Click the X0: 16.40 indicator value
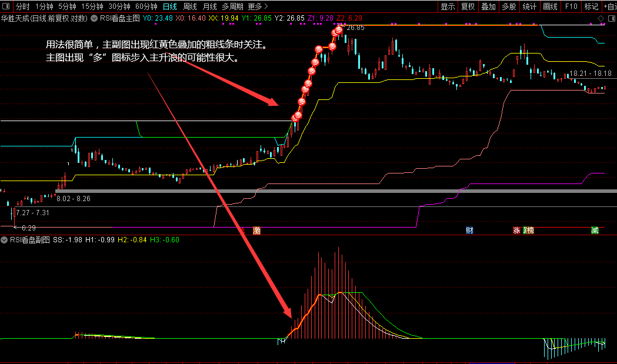 pyautogui.click(x=191, y=18)
